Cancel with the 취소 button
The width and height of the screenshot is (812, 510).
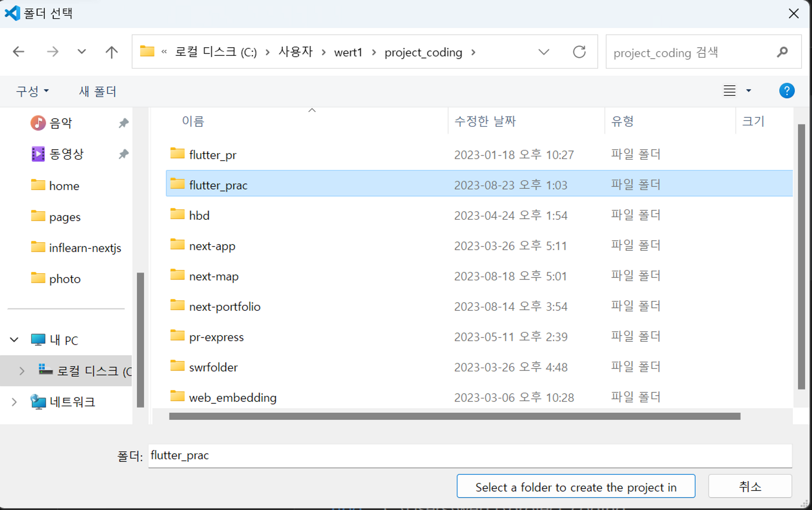(750, 486)
